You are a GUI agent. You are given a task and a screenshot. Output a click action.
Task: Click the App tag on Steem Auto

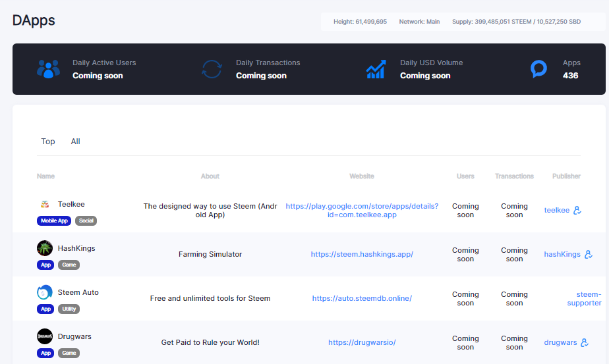point(45,309)
